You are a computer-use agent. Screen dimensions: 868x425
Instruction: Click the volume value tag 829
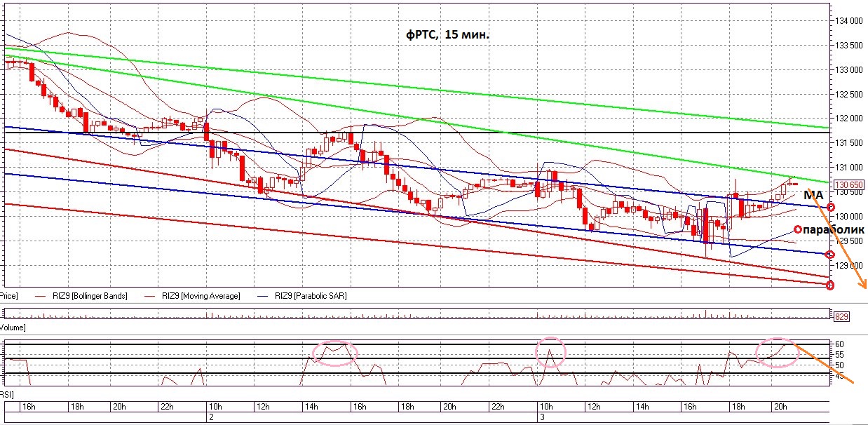click(x=841, y=317)
